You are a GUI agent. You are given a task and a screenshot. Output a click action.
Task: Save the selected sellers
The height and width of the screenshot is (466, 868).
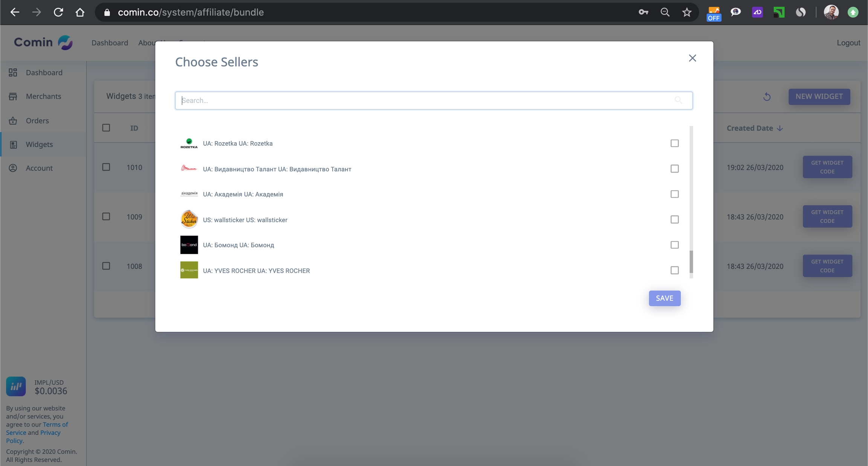(x=665, y=298)
